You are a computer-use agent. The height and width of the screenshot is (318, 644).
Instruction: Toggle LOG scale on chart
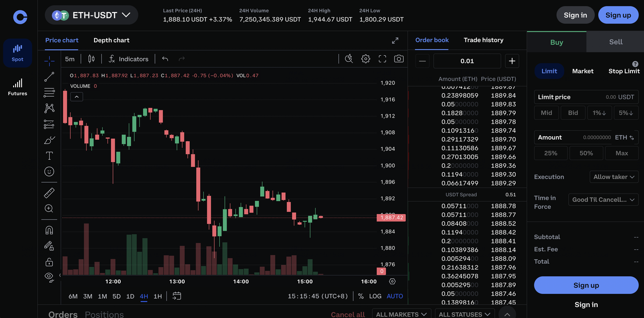(x=375, y=296)
